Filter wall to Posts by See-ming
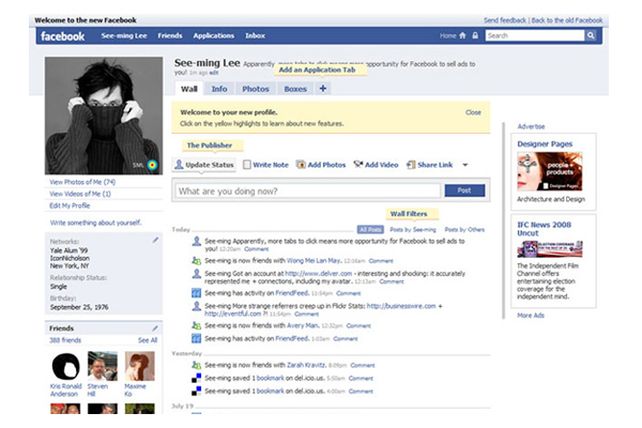Viewport: 642px width, 428px height. pyautogui.click(x=413, y=230)
